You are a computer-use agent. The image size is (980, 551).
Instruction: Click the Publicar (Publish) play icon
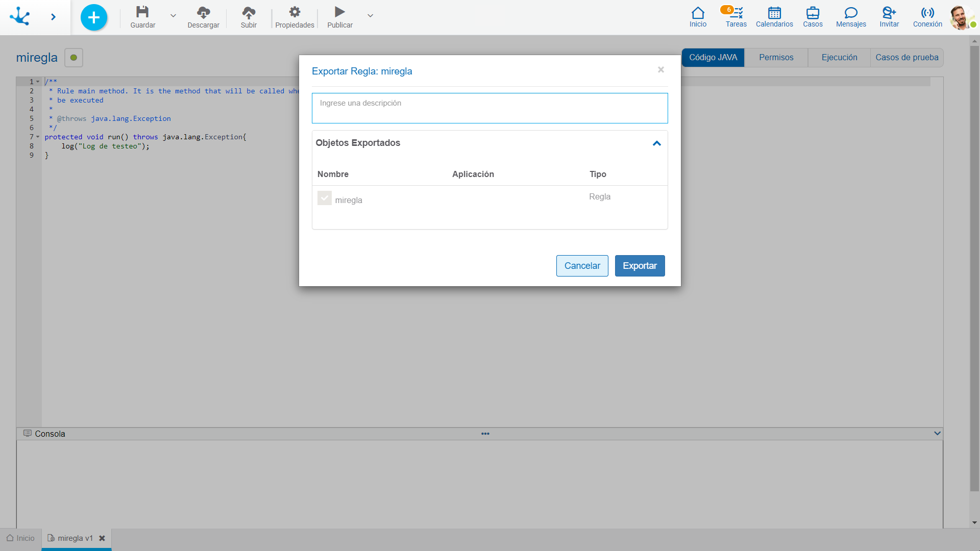tap(339, 12)
